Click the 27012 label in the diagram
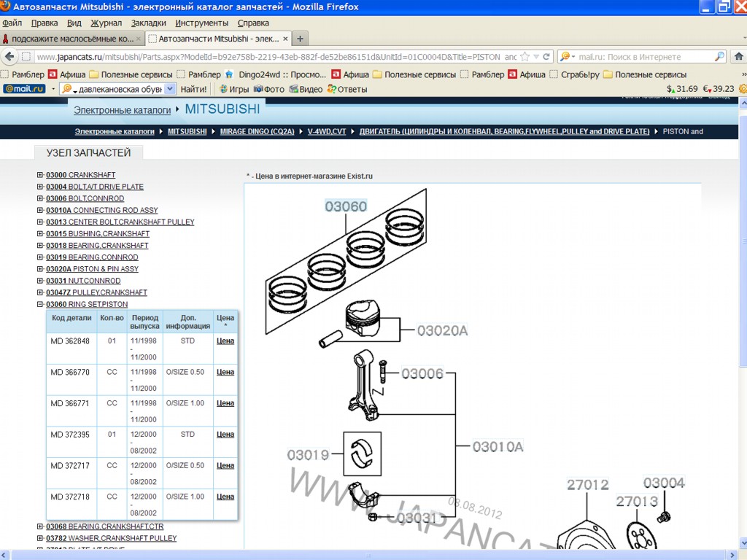 [x=587, y=485]
